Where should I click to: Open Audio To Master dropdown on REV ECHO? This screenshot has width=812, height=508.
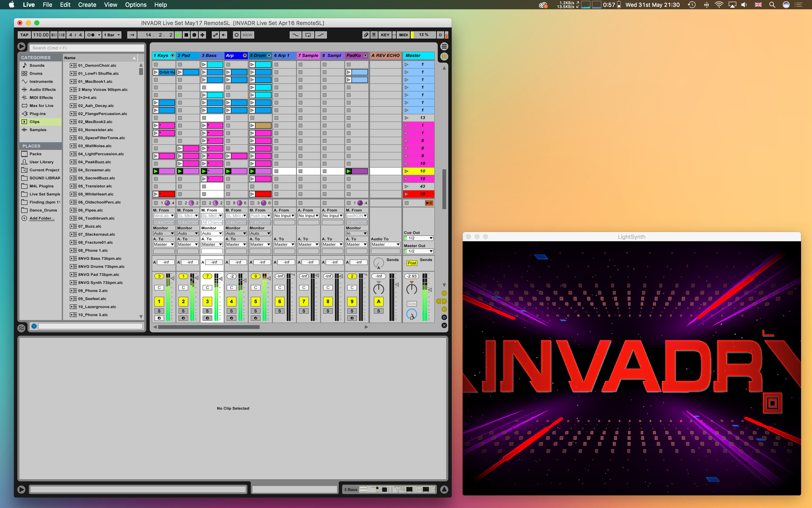(x=385, y=245)
